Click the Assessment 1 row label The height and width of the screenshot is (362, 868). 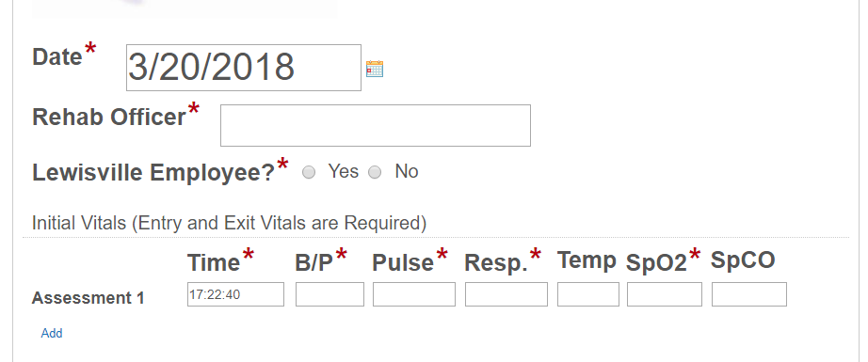pos(88,298)
